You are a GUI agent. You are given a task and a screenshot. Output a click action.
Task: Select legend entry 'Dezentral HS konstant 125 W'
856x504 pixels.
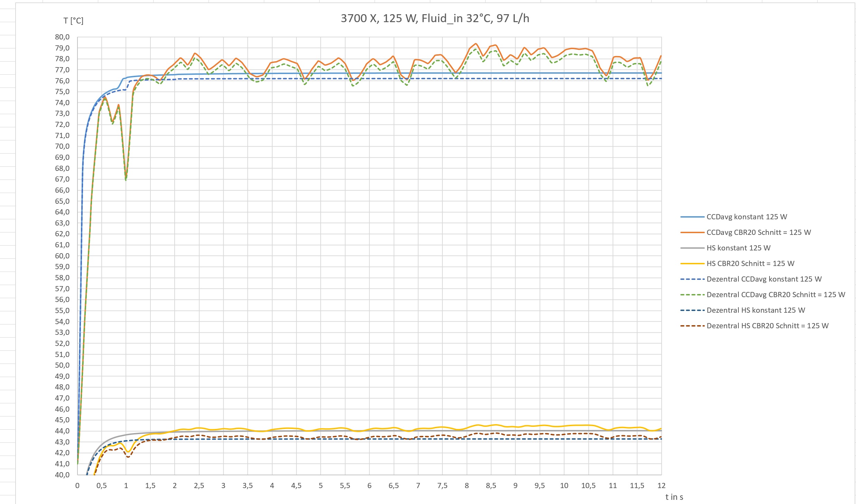(755, 310)
